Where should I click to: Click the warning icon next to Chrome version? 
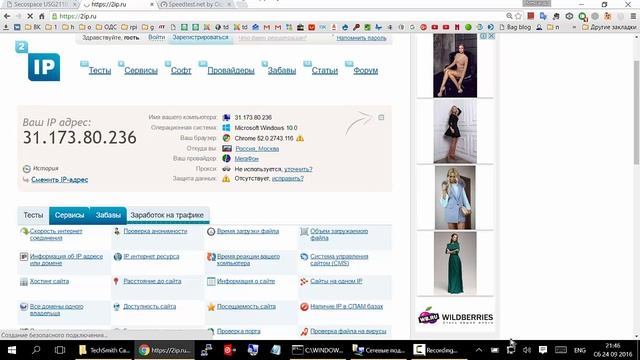click(300, 138)
